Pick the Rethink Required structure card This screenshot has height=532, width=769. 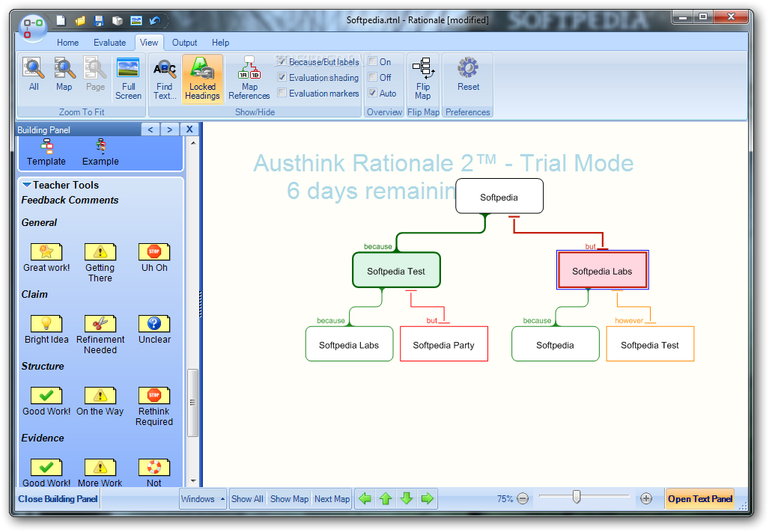[154, 396]
